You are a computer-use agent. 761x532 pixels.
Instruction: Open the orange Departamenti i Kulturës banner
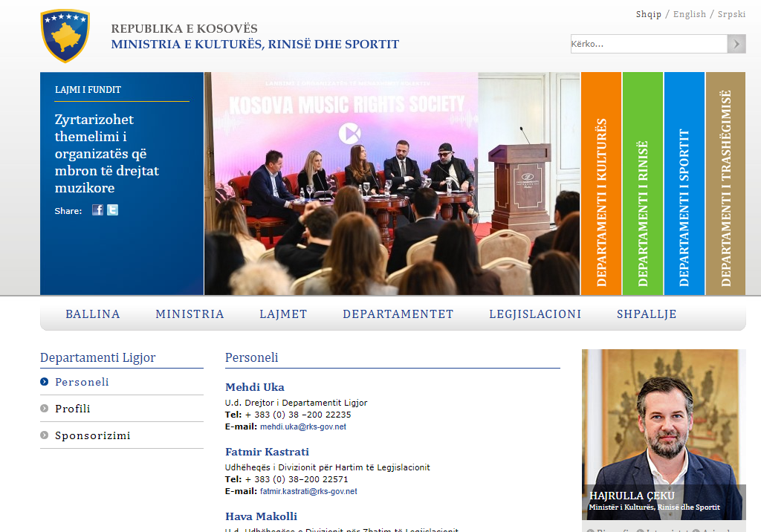601,184
